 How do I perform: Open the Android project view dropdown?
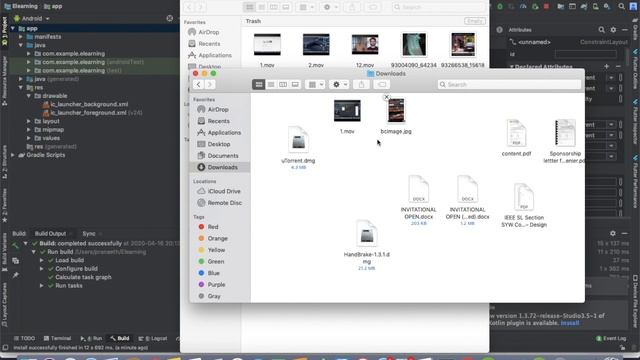32,18
